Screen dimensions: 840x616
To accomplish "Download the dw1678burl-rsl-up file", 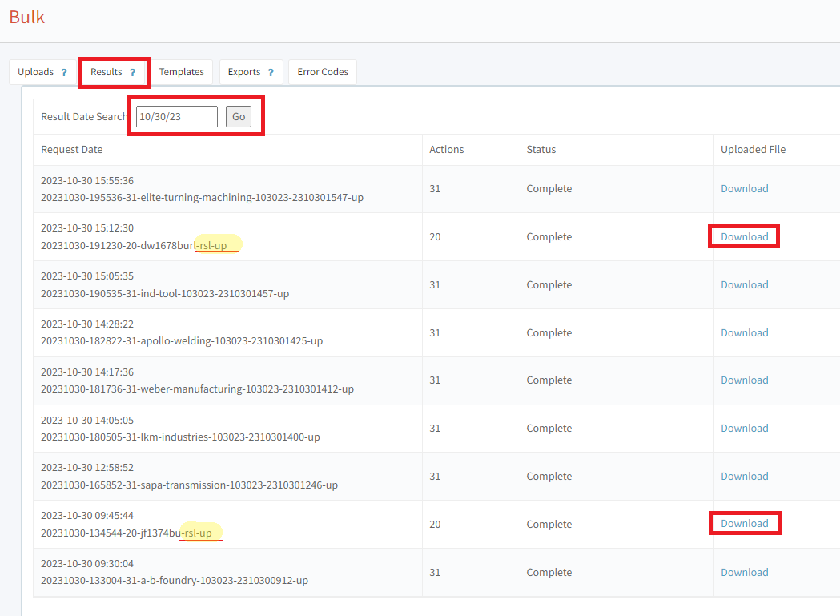I will click(744, 237).
